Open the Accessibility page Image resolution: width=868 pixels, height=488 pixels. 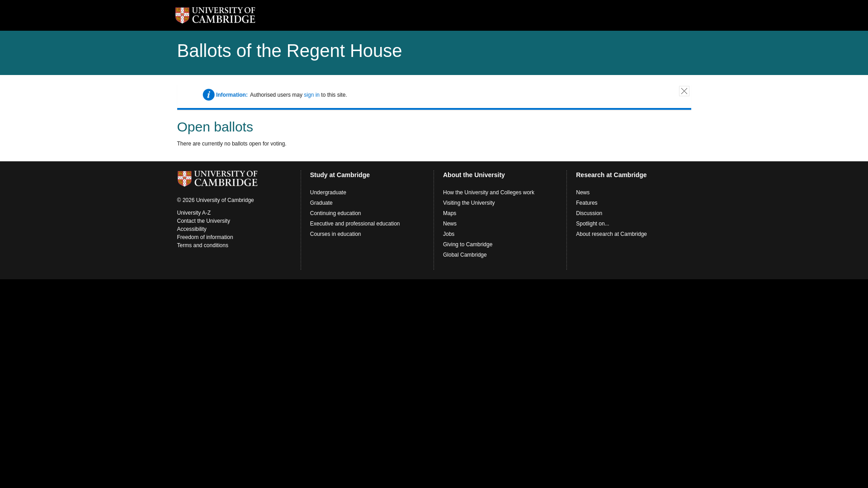tap(192, 229)
